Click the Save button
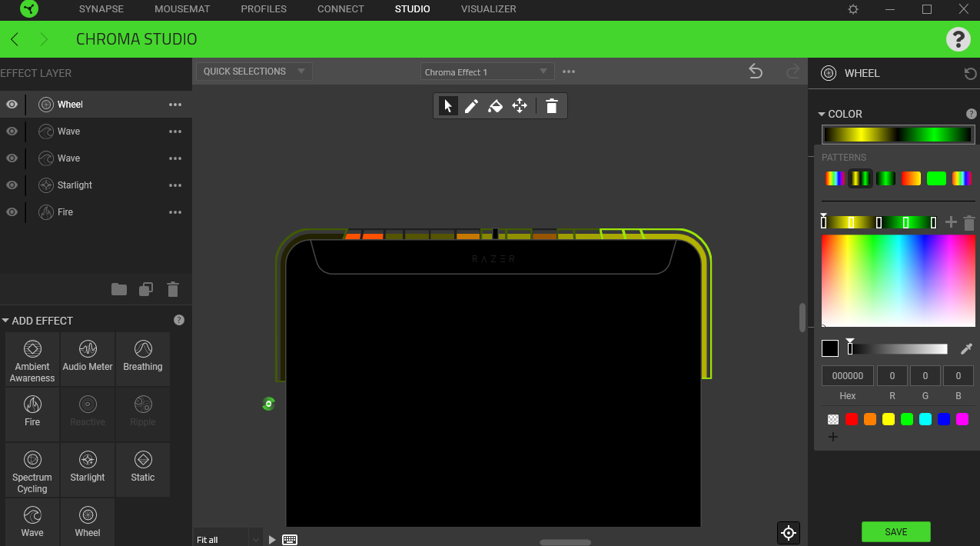The image size is (980, 546). (896, 531)
